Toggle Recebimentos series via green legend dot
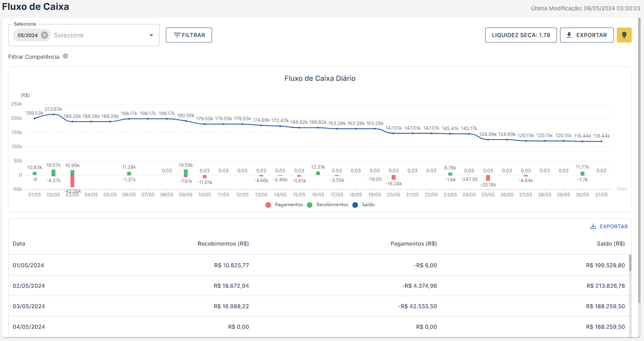644x341 pixels. [310, 205]
